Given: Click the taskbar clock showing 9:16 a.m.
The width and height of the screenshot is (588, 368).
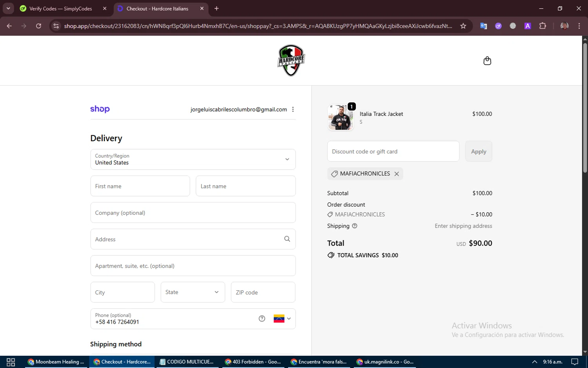Looking at the screenshot, I should pyautogui.click(x=553, y=362).
